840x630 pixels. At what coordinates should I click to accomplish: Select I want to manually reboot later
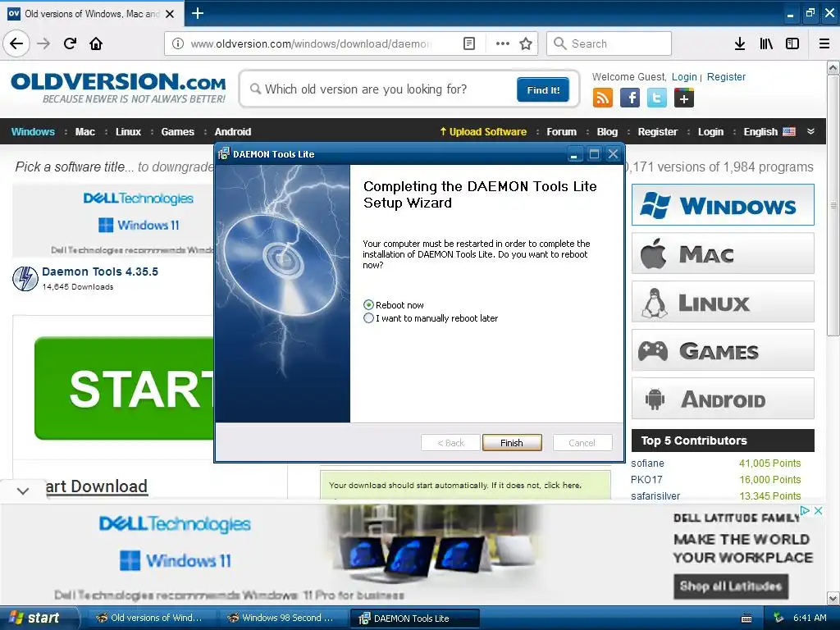point(368,318)
